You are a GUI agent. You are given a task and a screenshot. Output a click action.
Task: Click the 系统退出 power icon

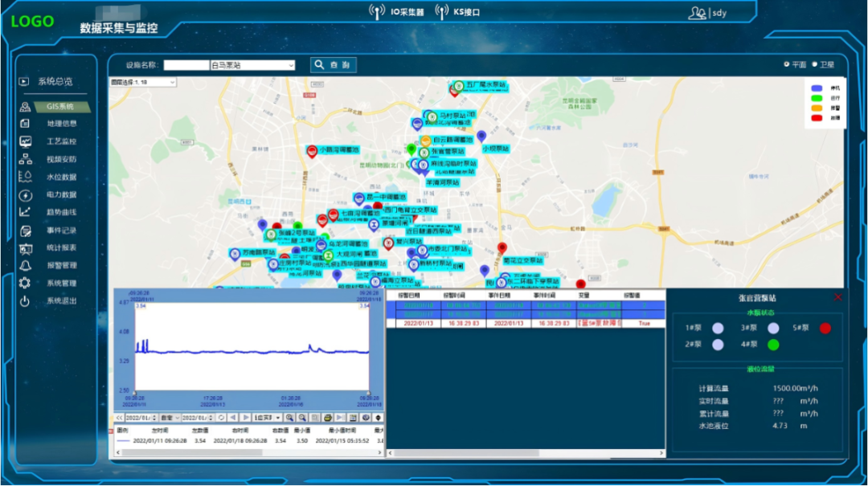25,301
